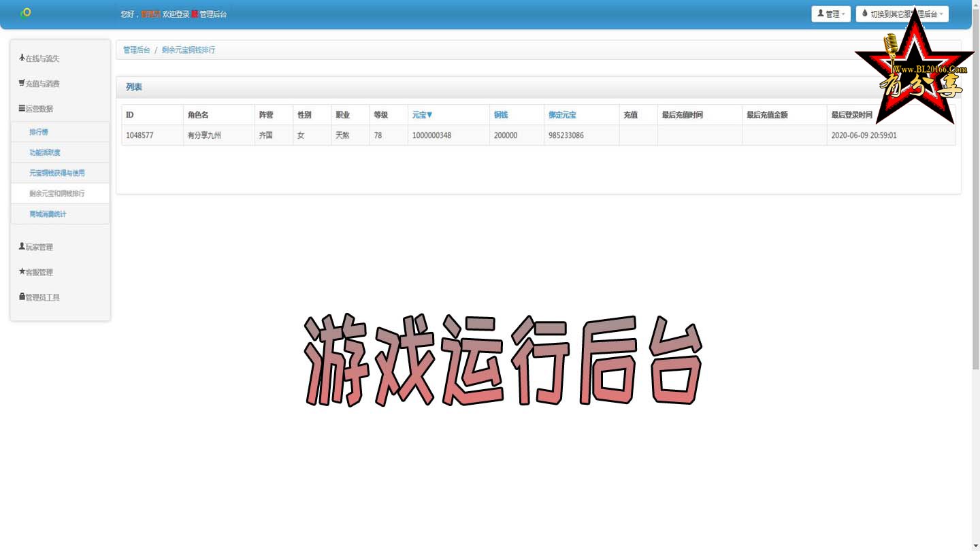Sort by 绑定元宝 column header
This screenshot has height=551, width=980.
coord(562,114)
